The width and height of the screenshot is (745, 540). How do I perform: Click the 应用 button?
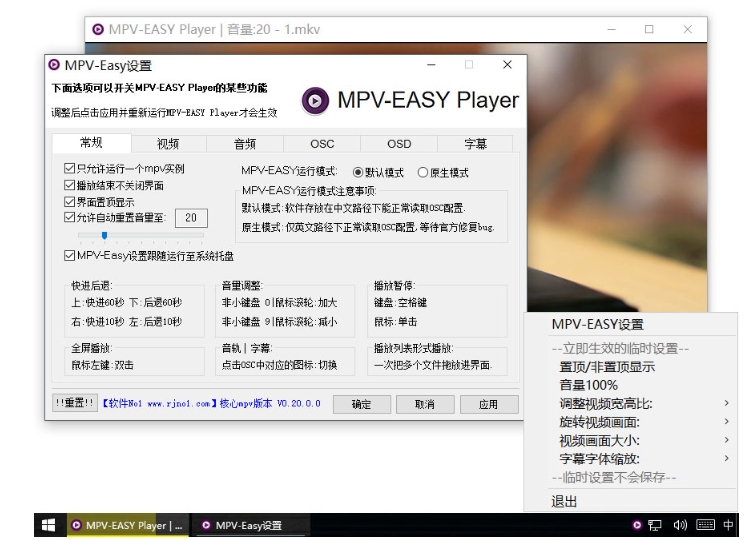coord(489,404)
